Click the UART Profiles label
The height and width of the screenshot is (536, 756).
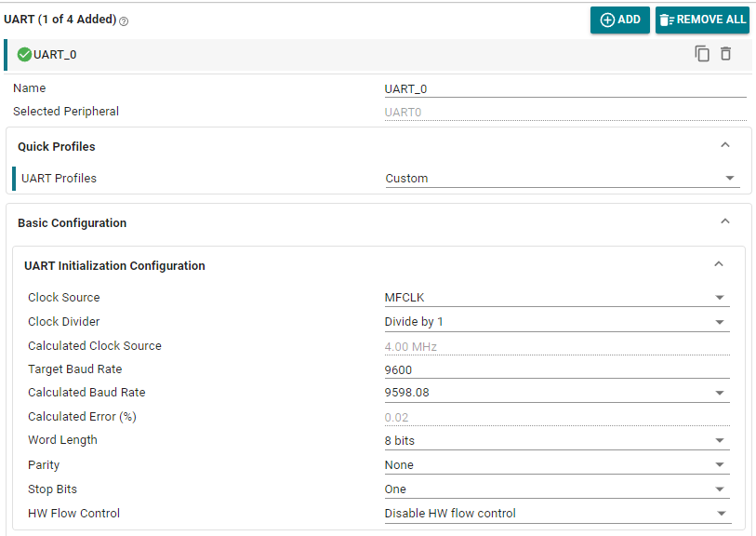[x=59, y=179]
